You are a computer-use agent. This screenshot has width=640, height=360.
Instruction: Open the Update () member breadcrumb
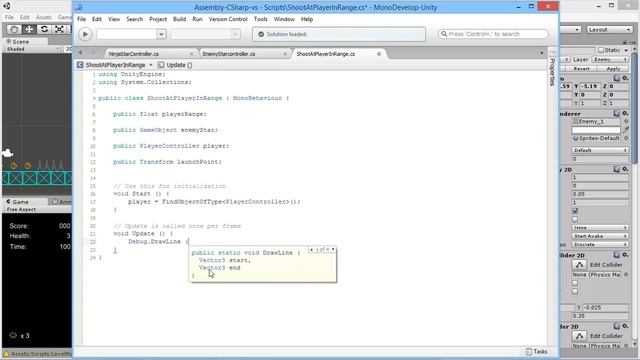(175, 65)
